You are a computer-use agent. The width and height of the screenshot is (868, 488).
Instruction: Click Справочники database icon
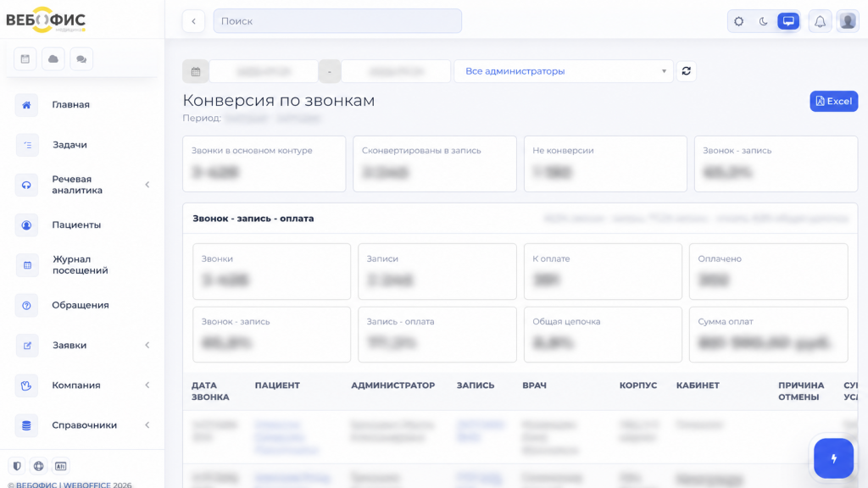tap(26, 425)
